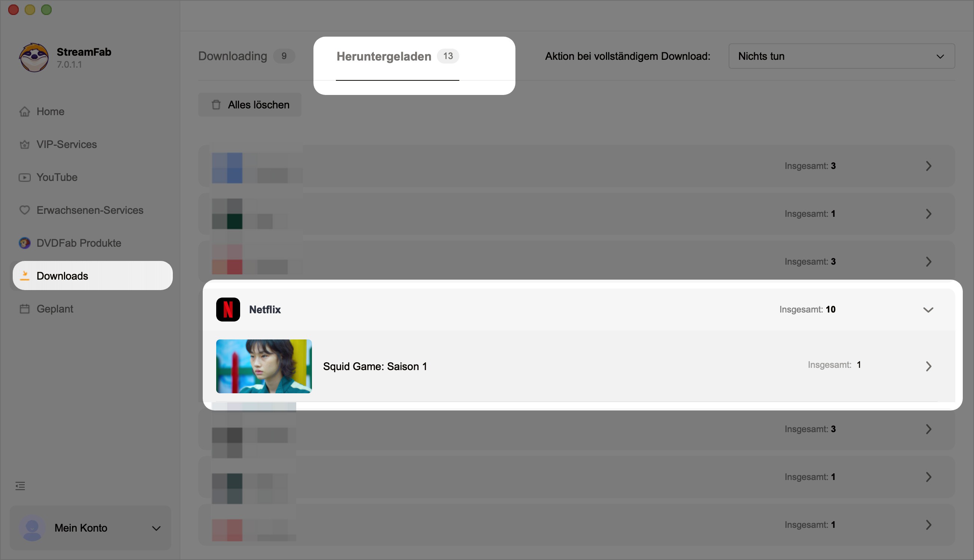Click the StreamFab sloth logo
Screen dimensions: 974x560
[x=34, y=57]
